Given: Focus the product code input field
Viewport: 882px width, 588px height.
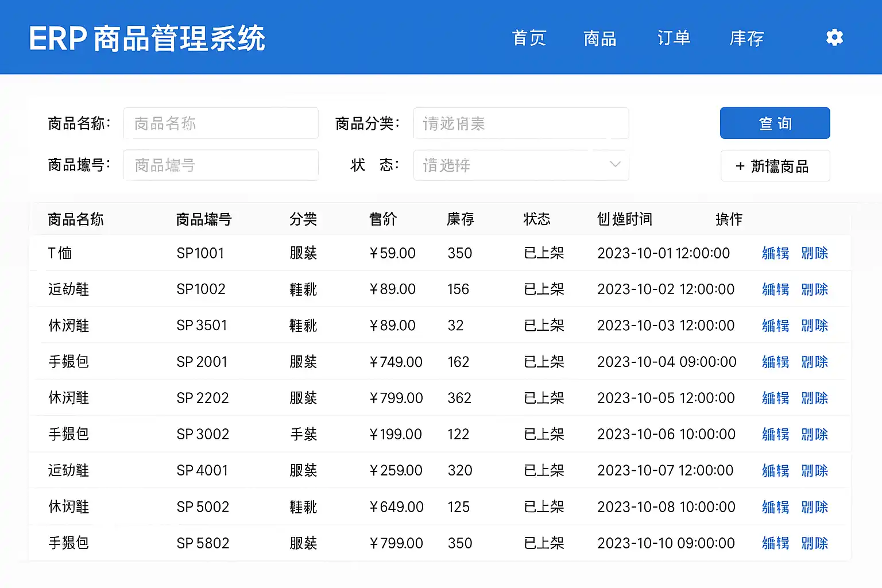Looking at the screenshot, I should tap(220, 165).
